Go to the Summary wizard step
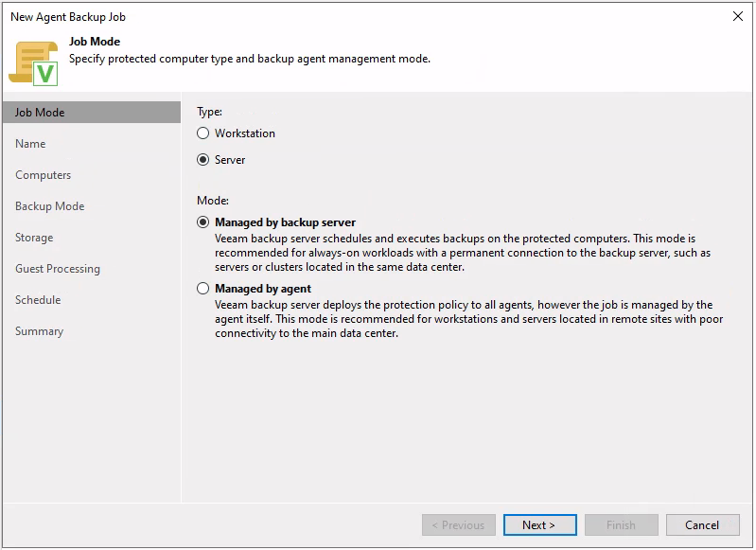 pos(39,331)
